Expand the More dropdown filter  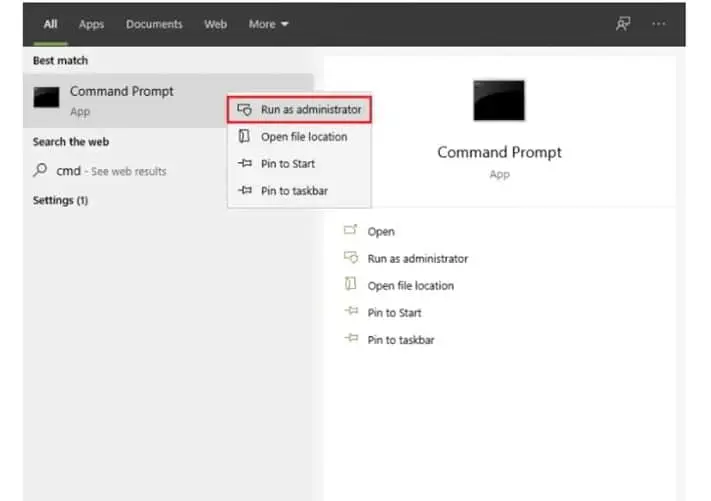[x=268, y=24]
